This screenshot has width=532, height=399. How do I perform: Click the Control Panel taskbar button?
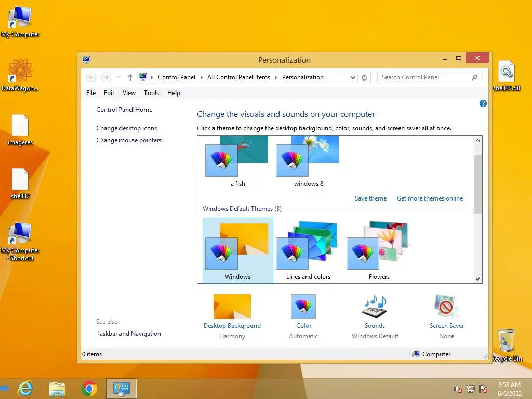click(x=122, y=389)
